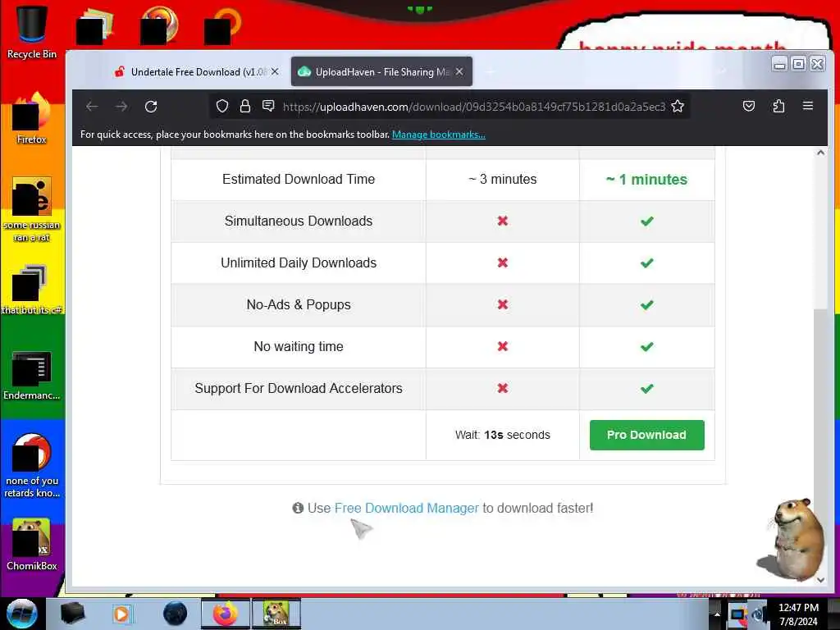Screen dimensions: 840x630
Task: Switch to Firefox in the taskbar
Action: coord(226,614)
